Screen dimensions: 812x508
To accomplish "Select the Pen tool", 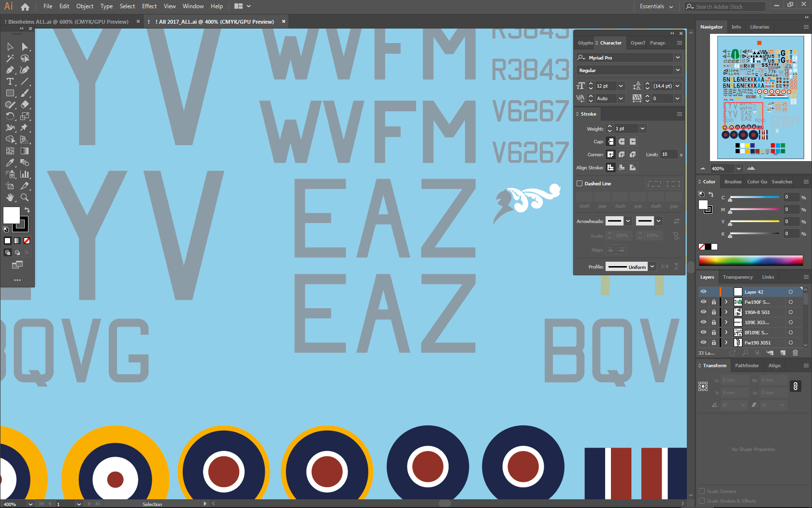I will click(x=10, y=70).
